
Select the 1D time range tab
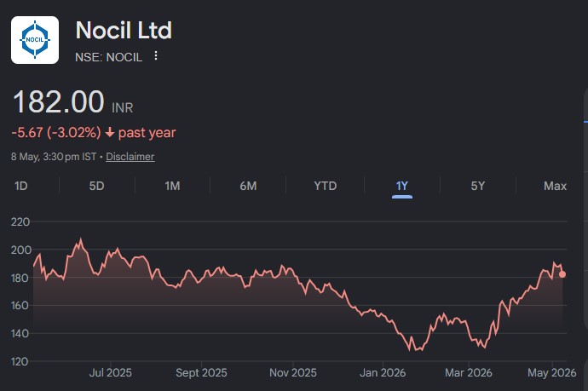pos(21,186)
